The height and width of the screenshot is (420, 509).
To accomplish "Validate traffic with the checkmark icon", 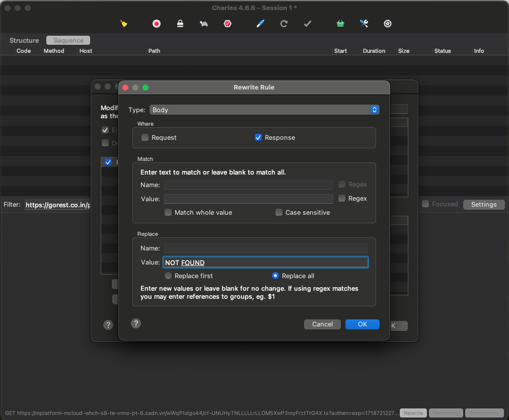I will 307,23.
